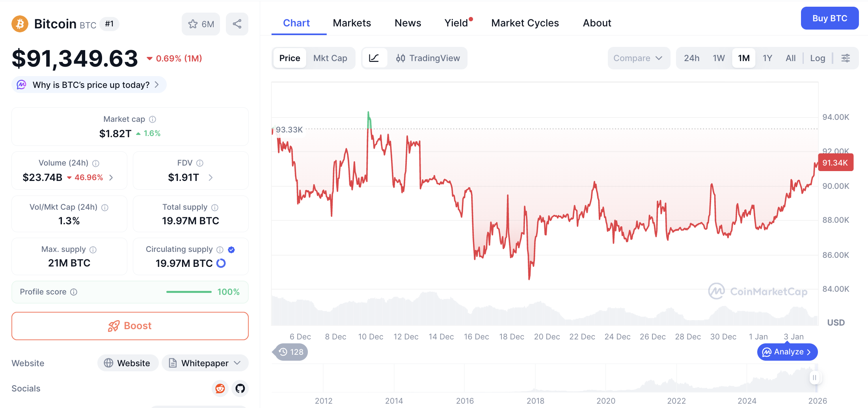Toggle the Log scale option

pyautogui.click(x=817, y=58)
